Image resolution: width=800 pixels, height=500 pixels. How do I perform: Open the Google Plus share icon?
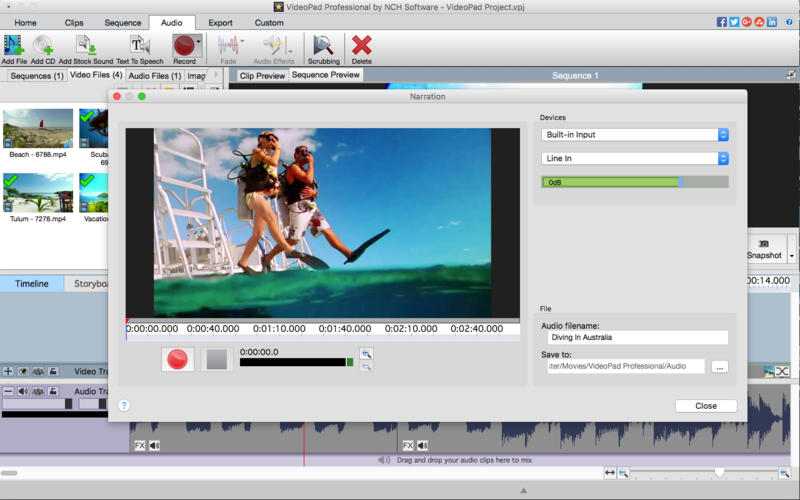pyautogui.click(x=746, y=22)
